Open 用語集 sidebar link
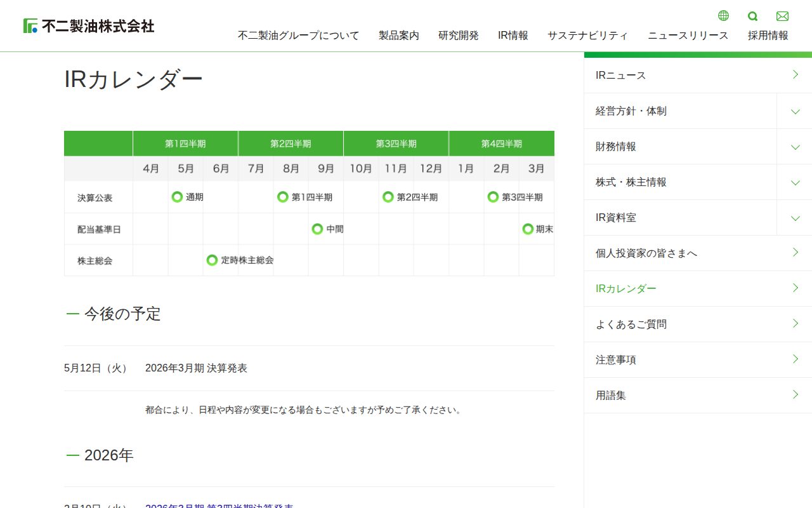Screen dimensions: 812x508 (x=698, y=396)
